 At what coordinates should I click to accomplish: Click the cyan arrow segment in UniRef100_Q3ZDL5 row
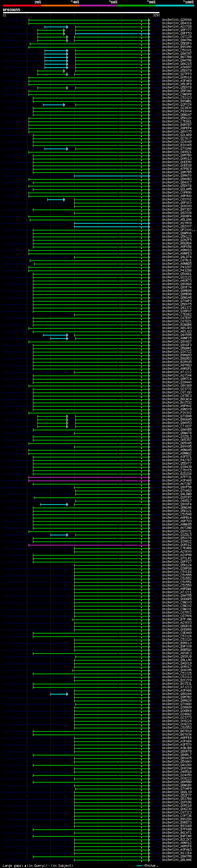point(59,535)
